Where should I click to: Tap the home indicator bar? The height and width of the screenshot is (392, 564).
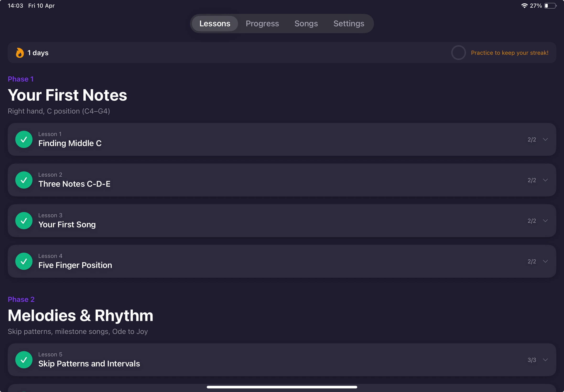(x=282, y=387)
